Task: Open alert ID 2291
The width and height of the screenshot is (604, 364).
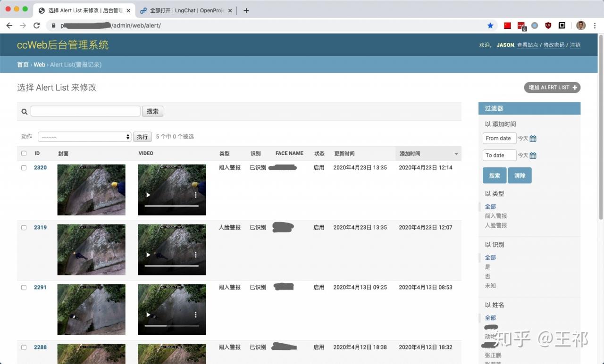Action: coord(40,288)
